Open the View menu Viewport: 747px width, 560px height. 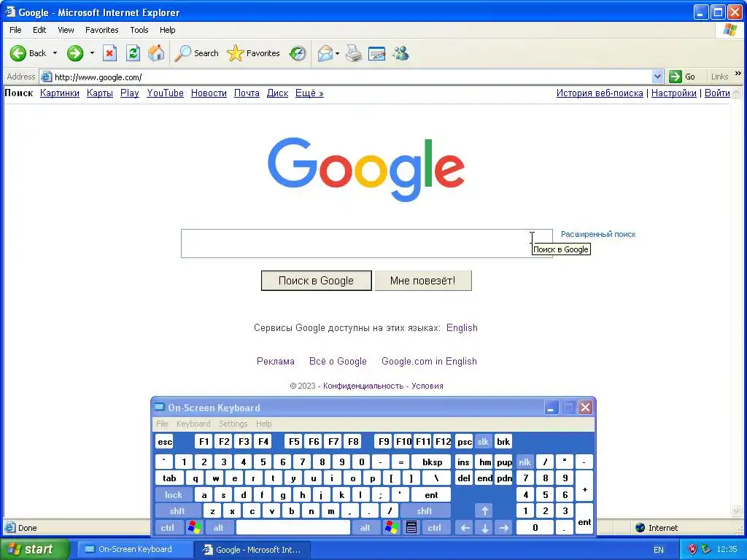(x=66, y=30)
